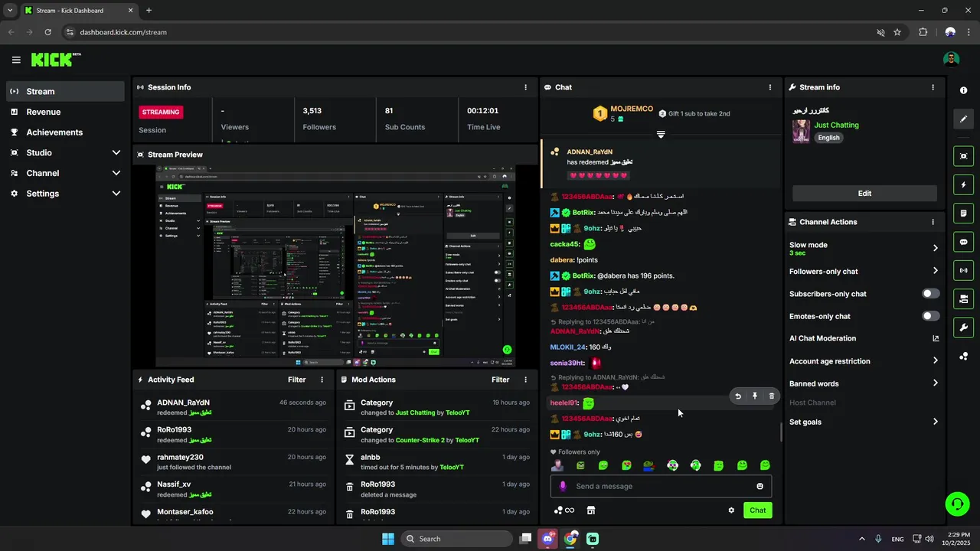Click the Kick logo
This screenshot has width=980, height=551.
tap(56, 60)
